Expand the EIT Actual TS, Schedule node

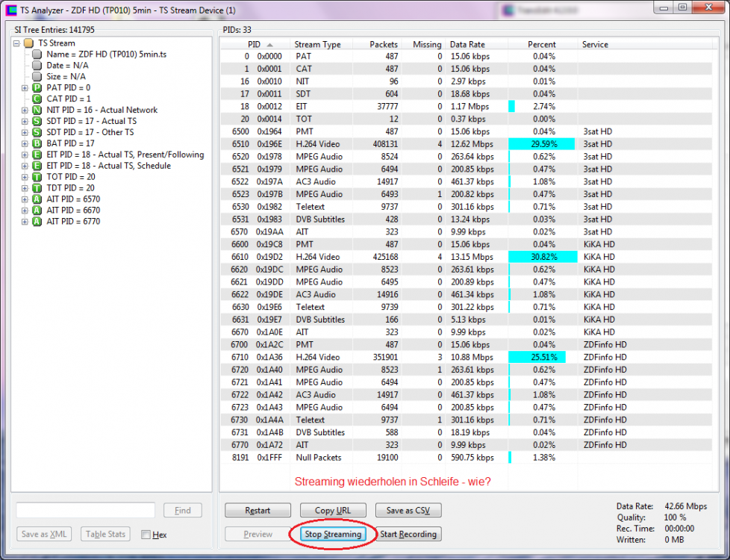25,166
